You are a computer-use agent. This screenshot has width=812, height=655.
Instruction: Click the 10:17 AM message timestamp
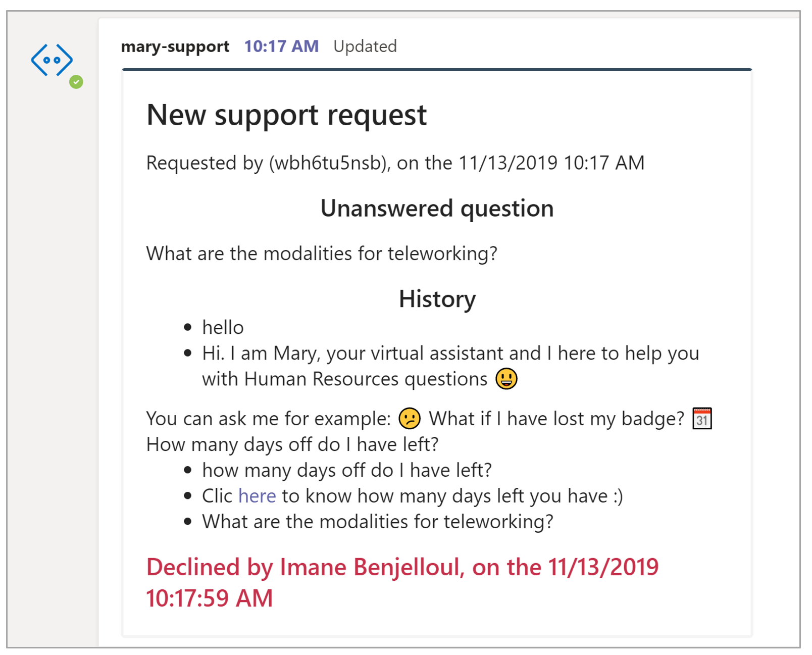pyautogui.click(x=281, y=46)
